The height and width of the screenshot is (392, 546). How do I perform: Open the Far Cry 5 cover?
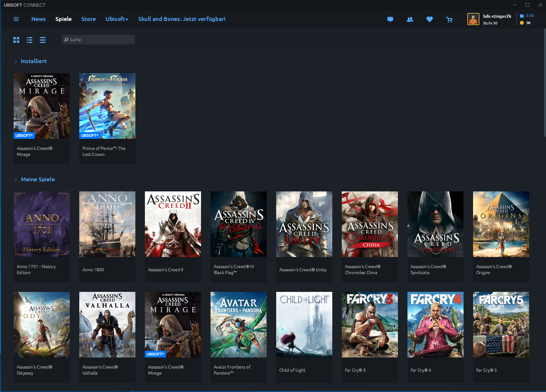tap(501, 325)
